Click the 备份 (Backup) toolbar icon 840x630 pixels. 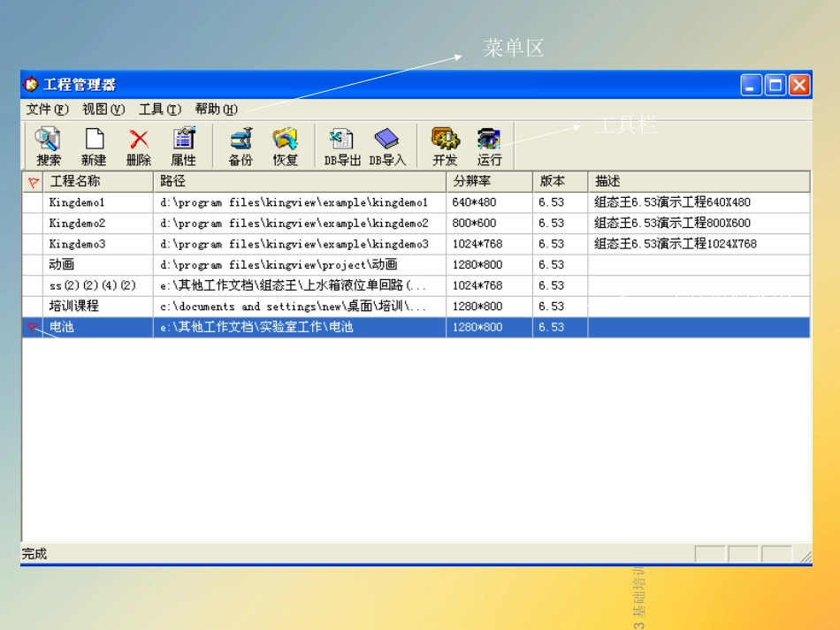pos(241,146)
